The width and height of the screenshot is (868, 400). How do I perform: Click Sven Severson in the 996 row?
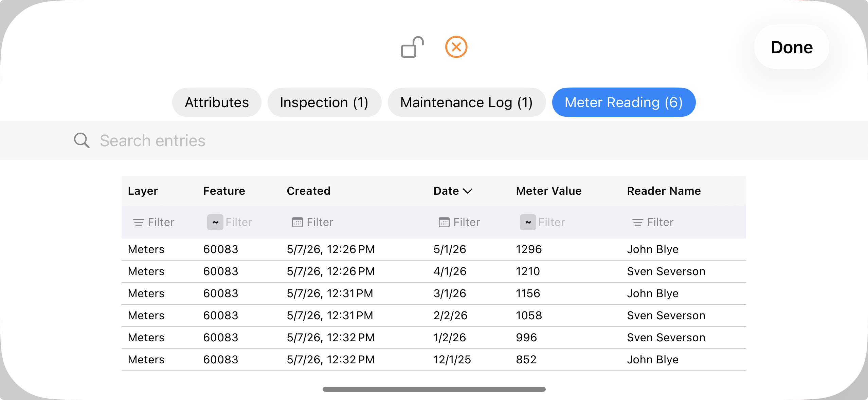[x=666, y=338]
